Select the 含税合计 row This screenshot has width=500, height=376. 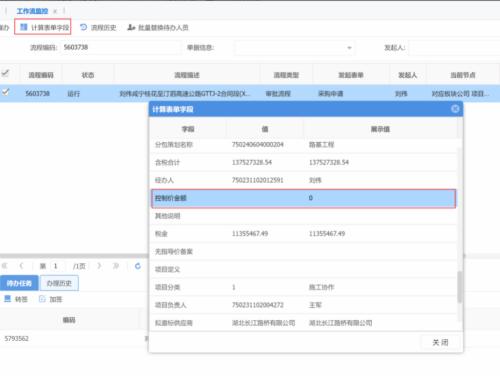pos(303,162)
